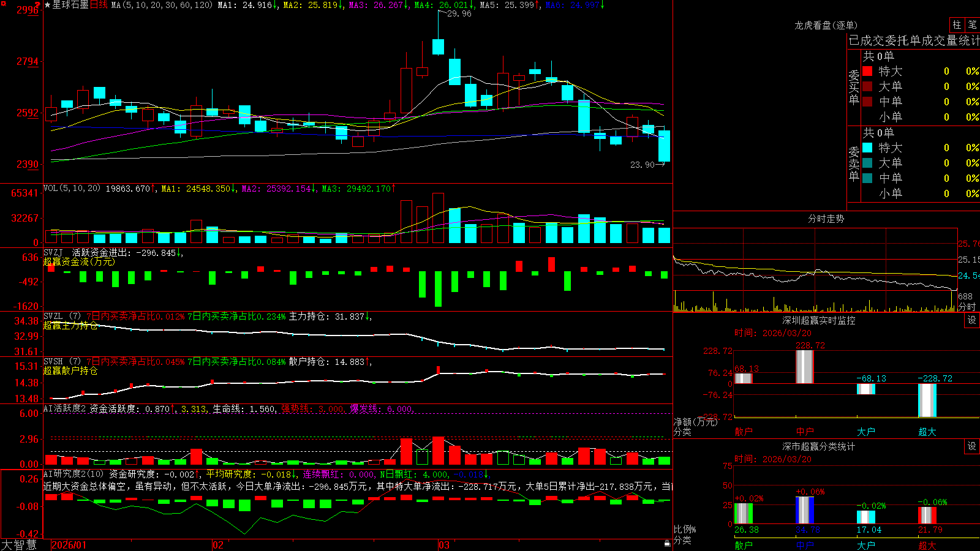The height and width of the screenshot is (551, 980).
Task: Click the 超赢主力持仓 label
Action: (70, 325)
